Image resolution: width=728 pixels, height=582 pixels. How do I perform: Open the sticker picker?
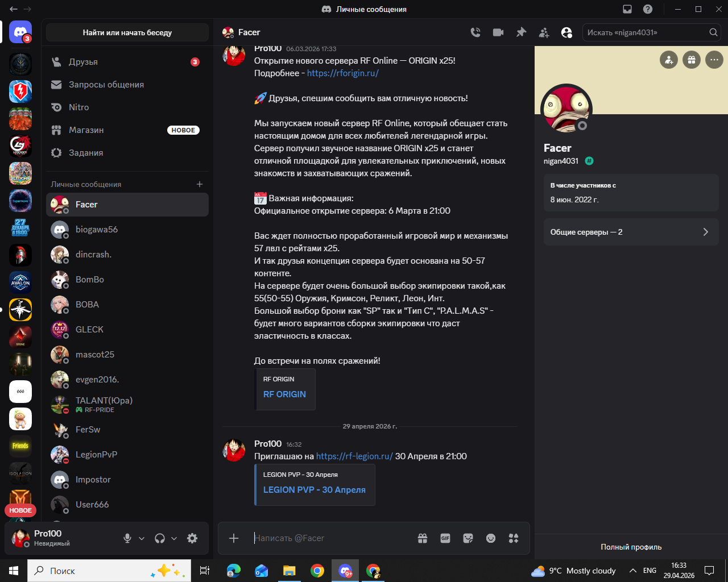coord(468,538)
